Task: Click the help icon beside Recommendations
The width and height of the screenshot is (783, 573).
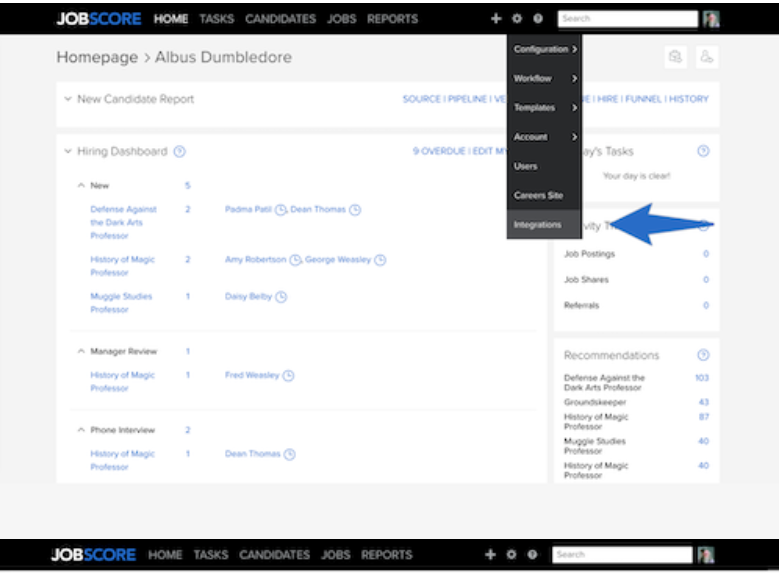Action: click(703, 355)
